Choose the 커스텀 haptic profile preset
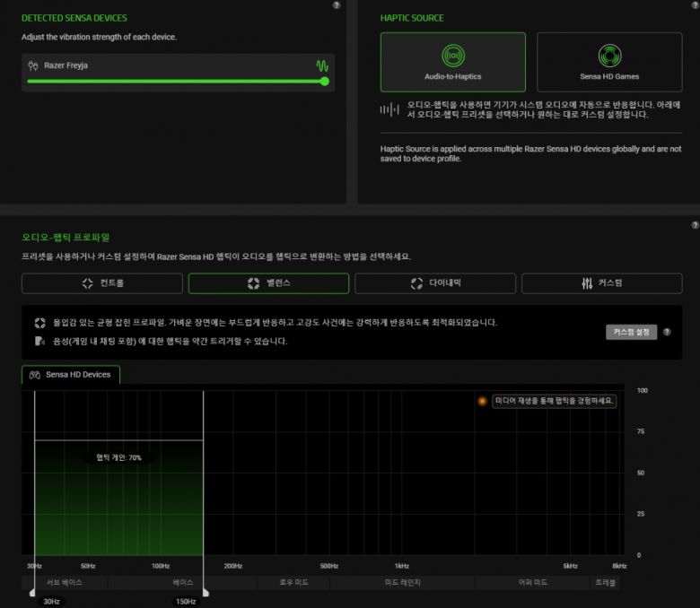The width and height of the screenshot is (700, 608). 601,283
